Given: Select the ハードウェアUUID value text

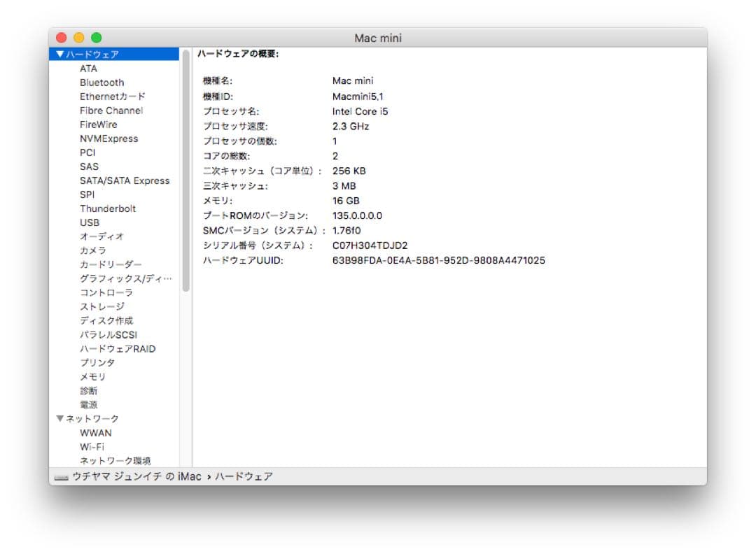Looking at the screenshot, I should click(439, 260).
